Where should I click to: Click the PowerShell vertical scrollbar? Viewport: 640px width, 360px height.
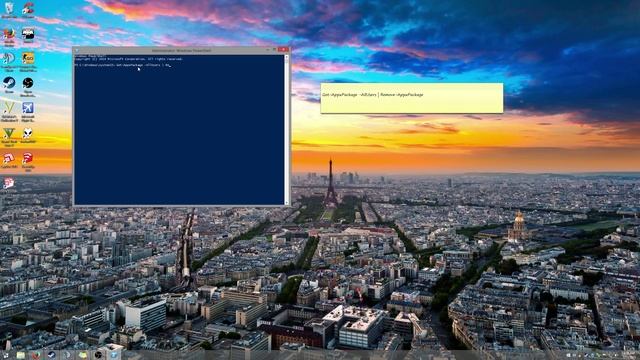click(x=287, y=129)
